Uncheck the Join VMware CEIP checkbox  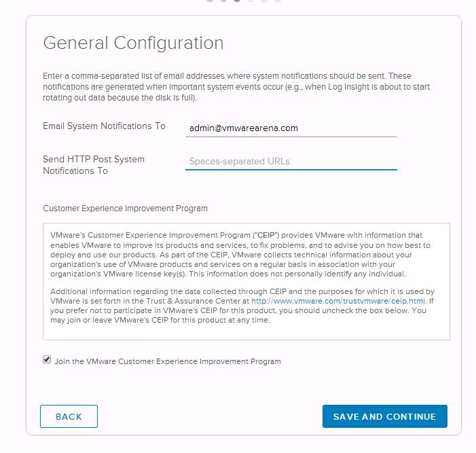[47, 360]
